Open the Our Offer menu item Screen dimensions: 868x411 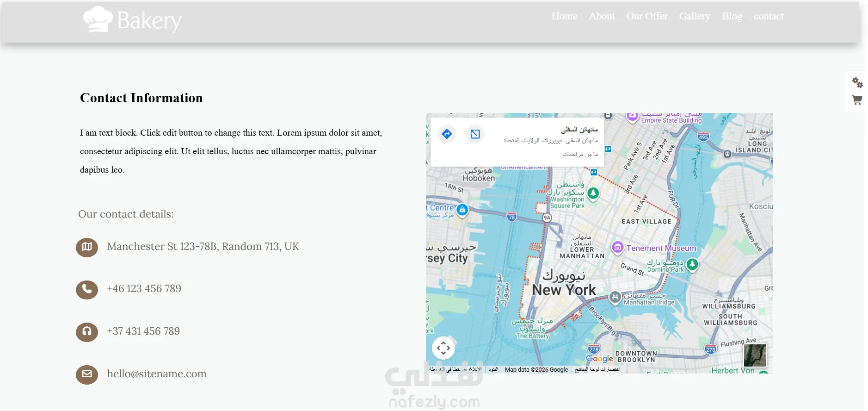(647, 16)
